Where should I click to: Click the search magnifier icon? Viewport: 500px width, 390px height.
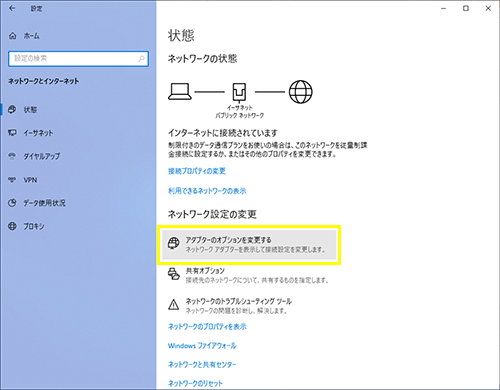[x=141, y=59]
